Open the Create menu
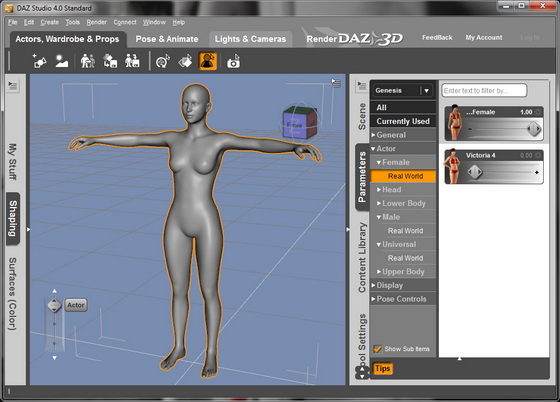 50,22
